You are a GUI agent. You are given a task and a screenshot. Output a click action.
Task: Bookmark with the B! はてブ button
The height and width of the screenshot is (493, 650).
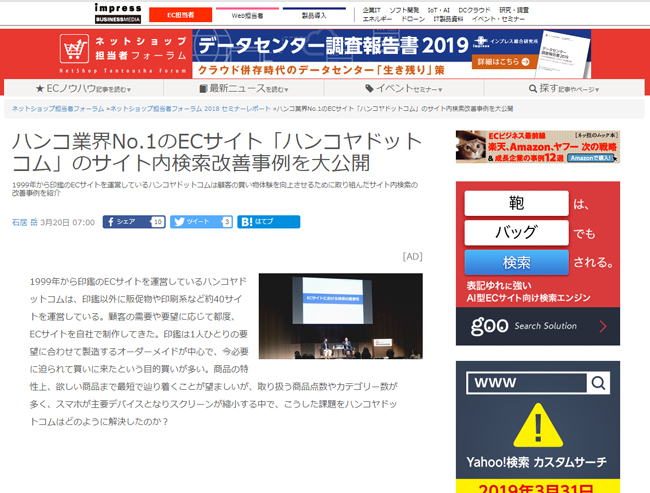[269, 222]
